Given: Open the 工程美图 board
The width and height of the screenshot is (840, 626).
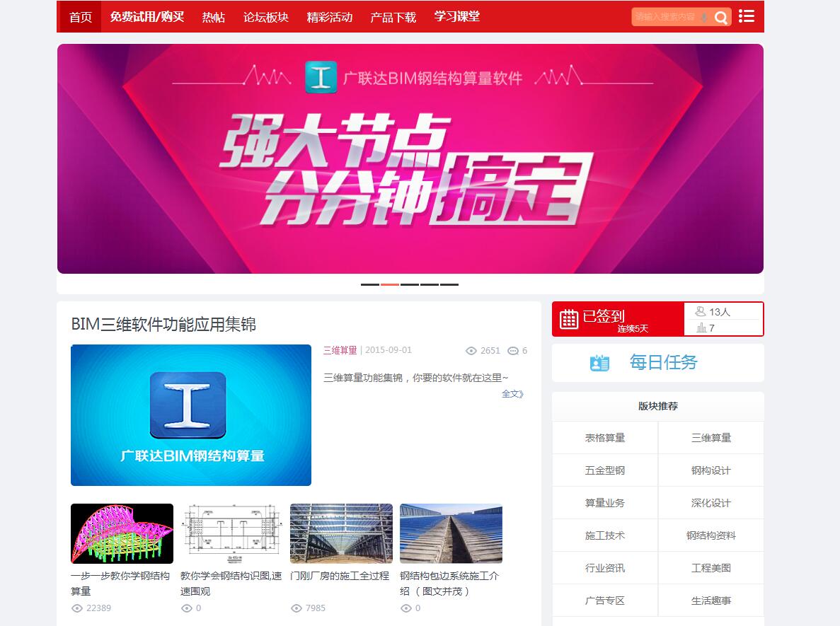Looking at the screenshot, I should (x=711, y=568).
